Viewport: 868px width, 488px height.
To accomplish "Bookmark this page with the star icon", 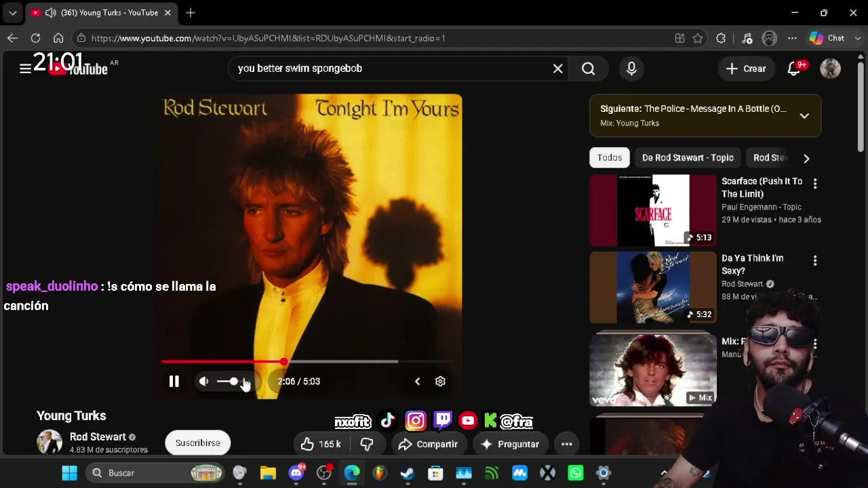I will tap(698, 38).
